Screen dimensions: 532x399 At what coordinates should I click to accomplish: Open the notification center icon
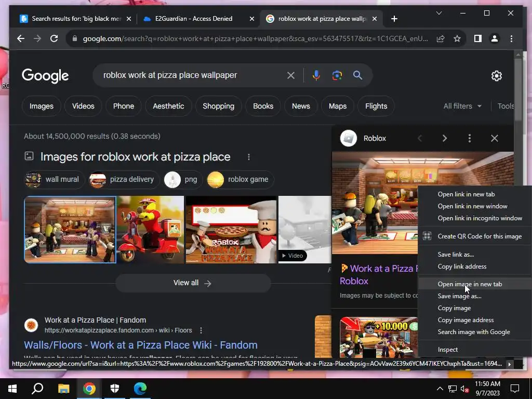tap(515, 389)
